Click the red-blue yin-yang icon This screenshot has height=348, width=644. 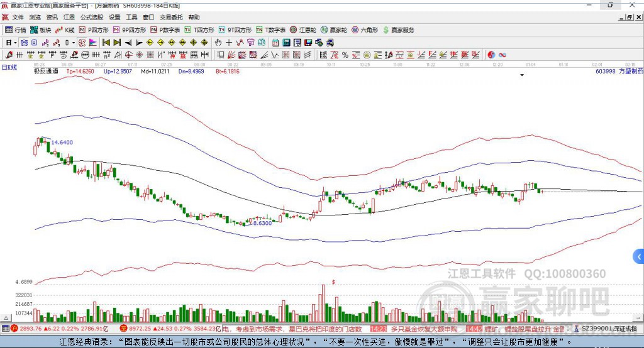491,55
